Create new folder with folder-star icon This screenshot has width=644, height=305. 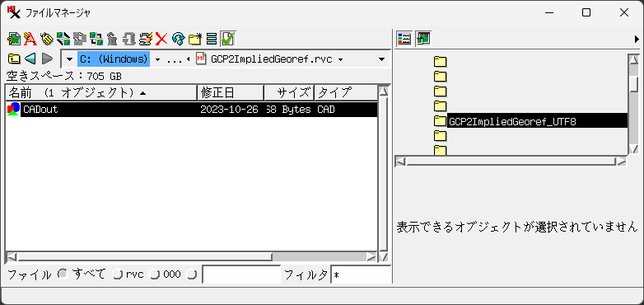(194, 39)
